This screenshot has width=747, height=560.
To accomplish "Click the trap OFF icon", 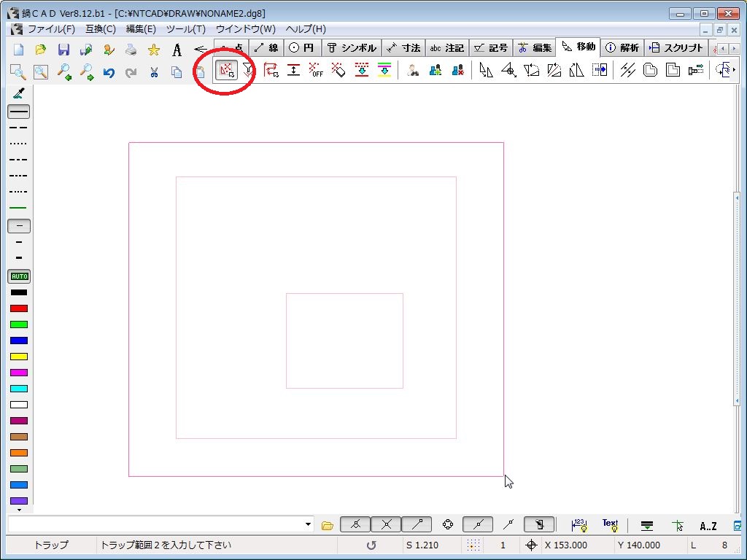I will [316, 71].
